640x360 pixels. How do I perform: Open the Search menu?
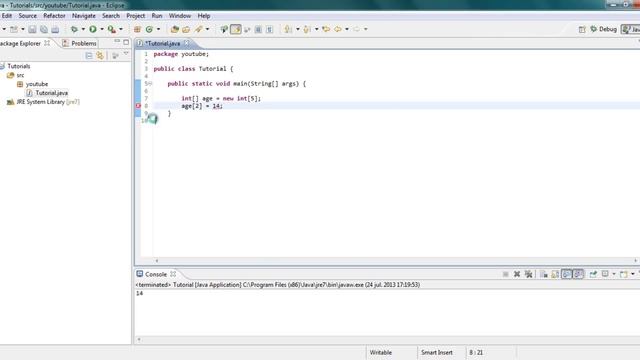point(111,16)
